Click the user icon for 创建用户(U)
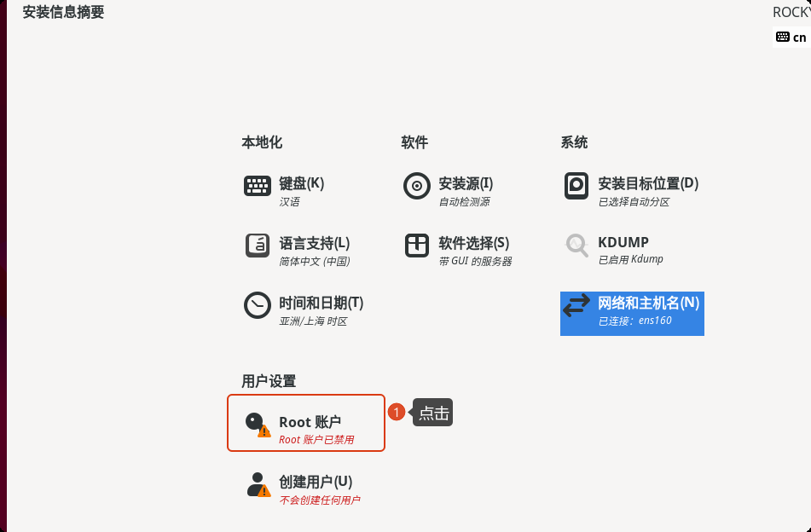 tap(258, 484)
